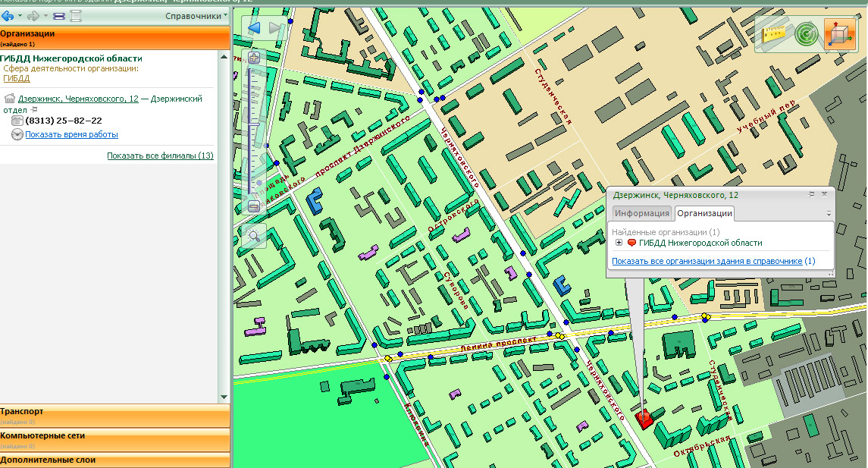The width and height of the screenshot is (868, 468).
Task: Click the 'Островского' street label
Action: point(453,215)
